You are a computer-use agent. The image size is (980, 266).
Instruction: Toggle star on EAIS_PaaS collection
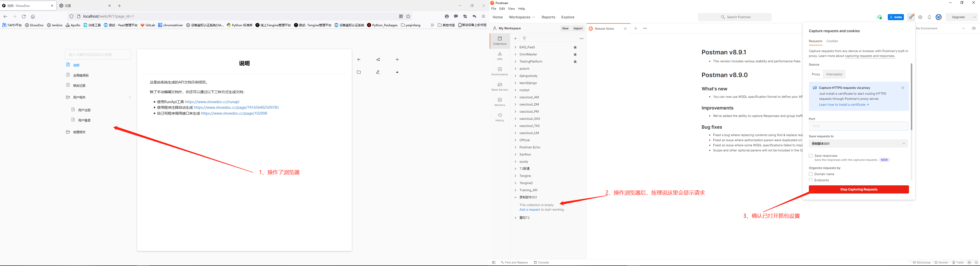(575, 47)
